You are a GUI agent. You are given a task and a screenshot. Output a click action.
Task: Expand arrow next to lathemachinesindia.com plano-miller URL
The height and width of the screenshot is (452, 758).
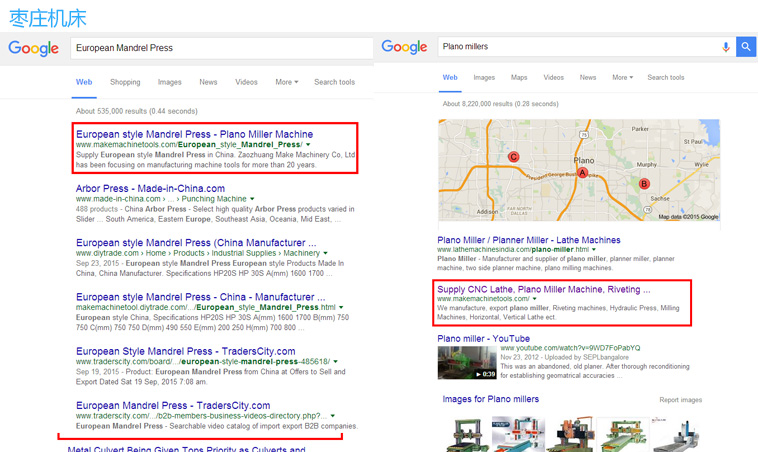click(x=594, y=249)
